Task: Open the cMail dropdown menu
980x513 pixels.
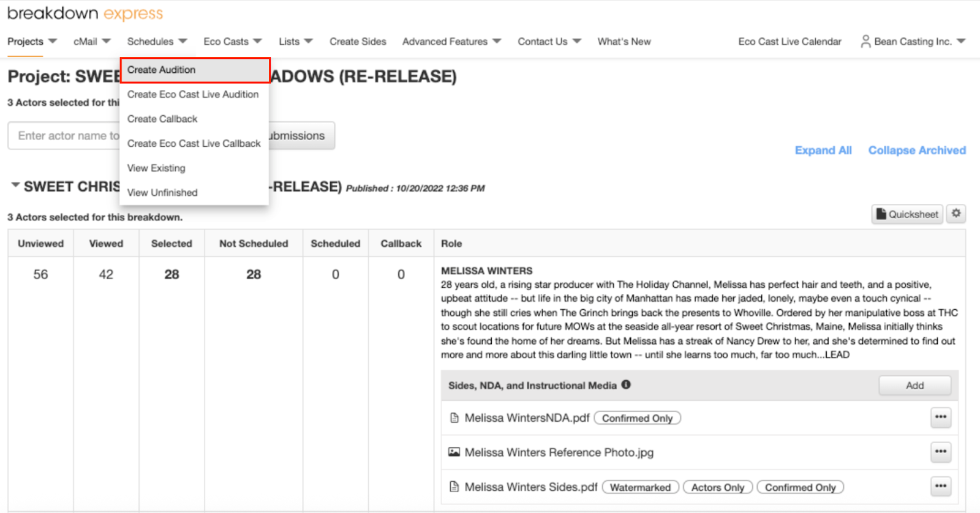Action: 92,42
